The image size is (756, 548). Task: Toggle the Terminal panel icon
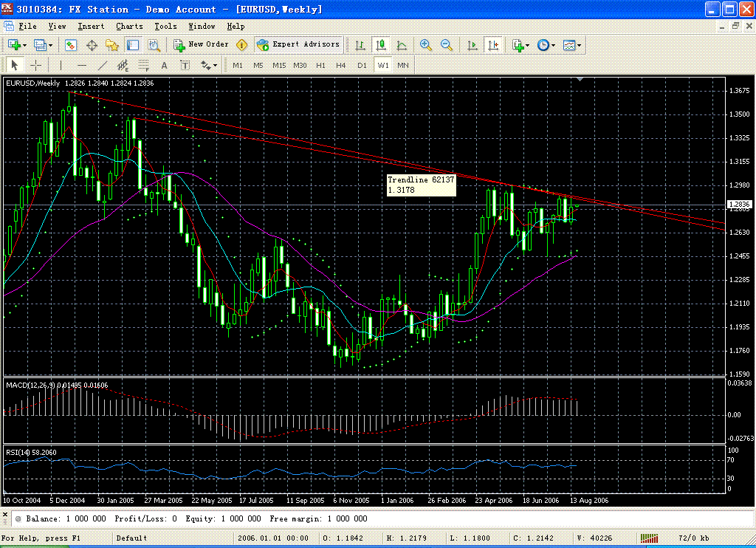[133, 45]
